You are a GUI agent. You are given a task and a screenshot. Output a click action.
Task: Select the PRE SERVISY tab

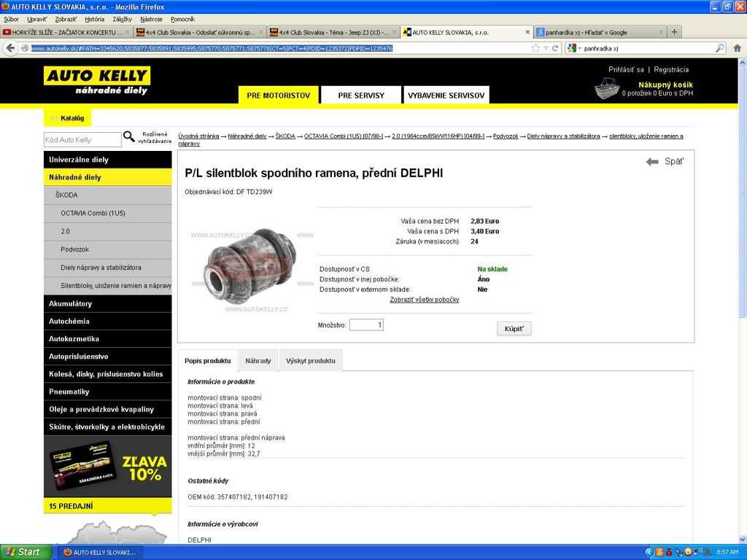[x=361, y=96]
